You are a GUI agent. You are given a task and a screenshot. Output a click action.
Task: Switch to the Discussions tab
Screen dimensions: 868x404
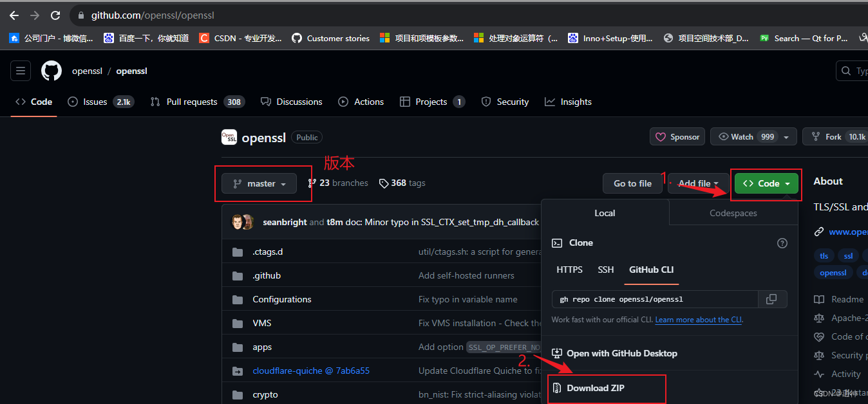click(291, 102)
